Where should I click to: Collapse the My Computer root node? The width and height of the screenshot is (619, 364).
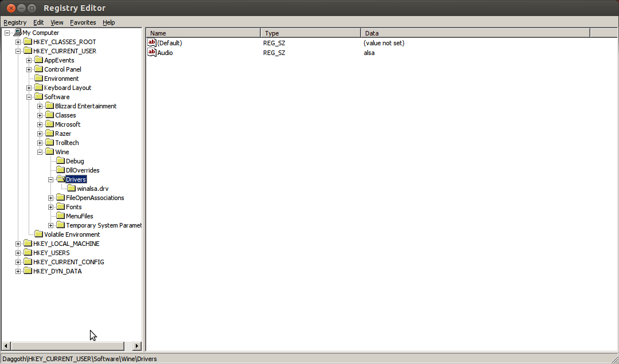click(7, 33)
